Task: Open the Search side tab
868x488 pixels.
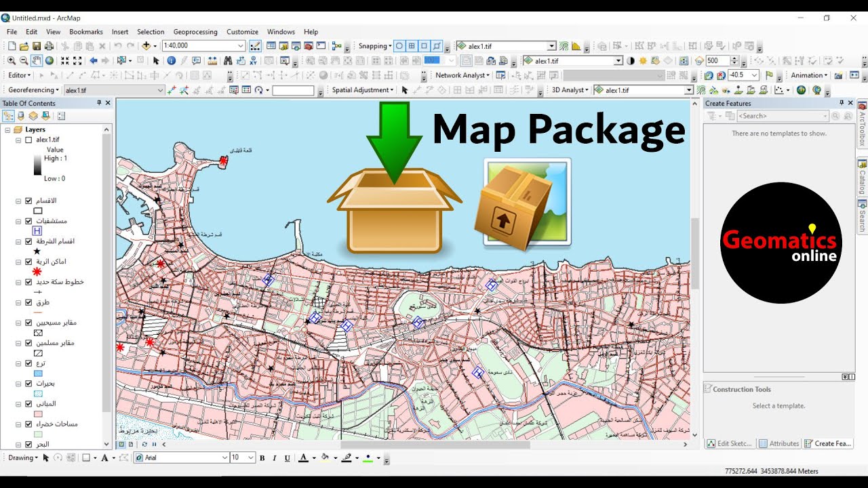Action: [862, 216]
